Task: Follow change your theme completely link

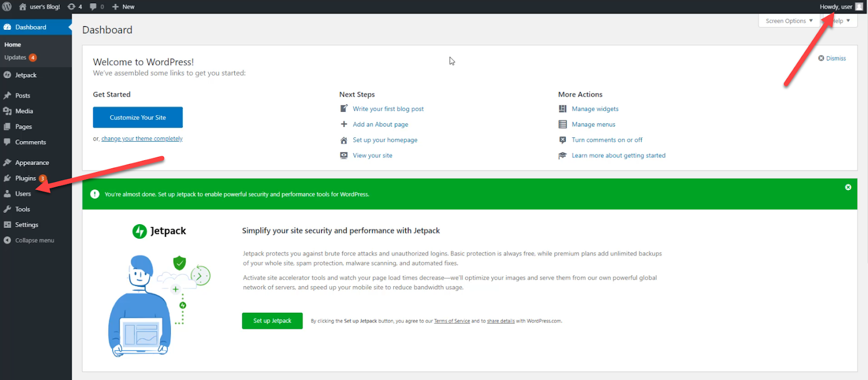Action: tap(142, 139)
